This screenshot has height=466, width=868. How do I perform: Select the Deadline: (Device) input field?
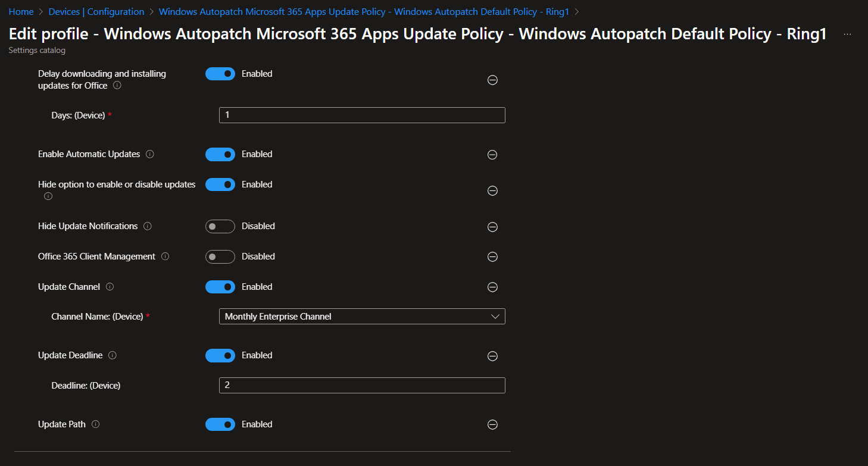(362, 385)
